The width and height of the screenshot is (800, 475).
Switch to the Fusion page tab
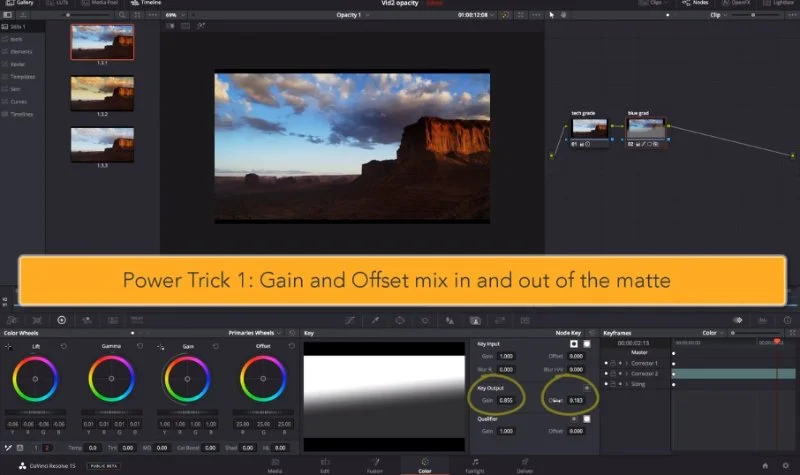(x=375, y=465)
